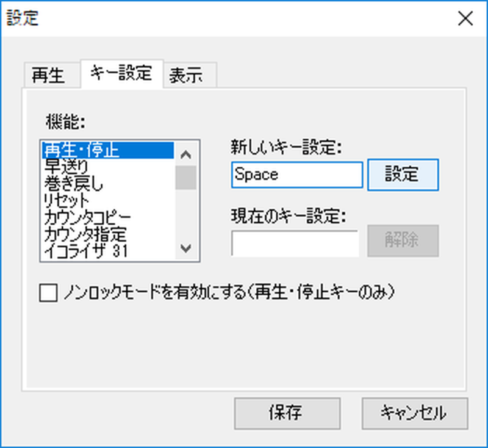Choose カウンタ指定 in the function list

[85, 233]
